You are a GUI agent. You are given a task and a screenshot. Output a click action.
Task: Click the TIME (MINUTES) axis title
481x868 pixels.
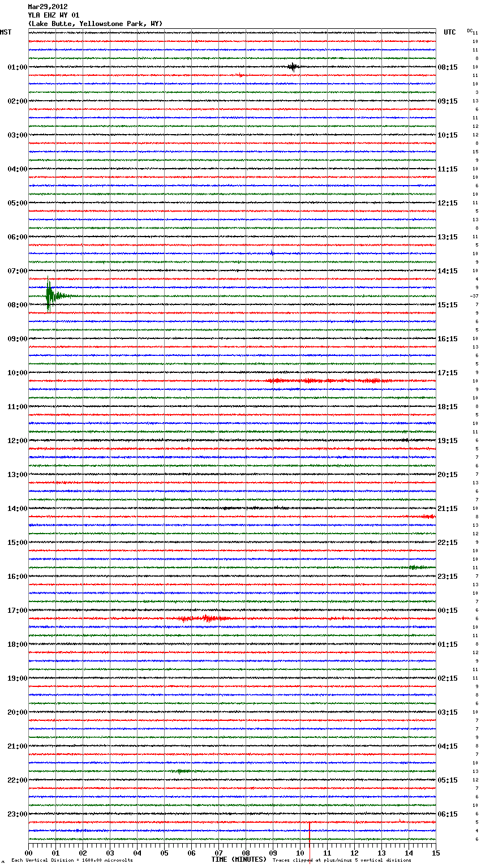(239, 860)
